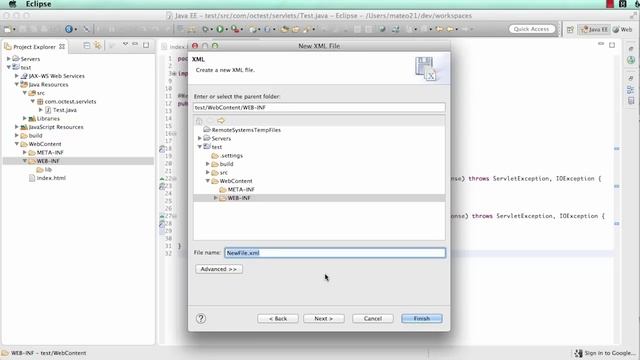The height and width of the screenshot is (360, 640).
Task: Expand JavaScript Resources node
Action: click(17, 127)
